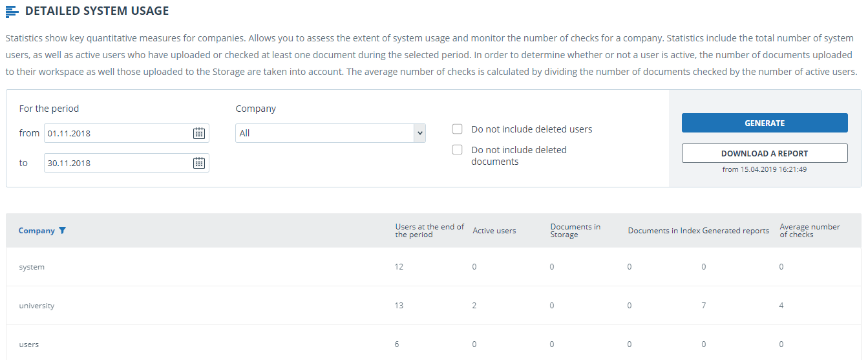
Task: Select the system company row
Action: [x=434, y=267]
